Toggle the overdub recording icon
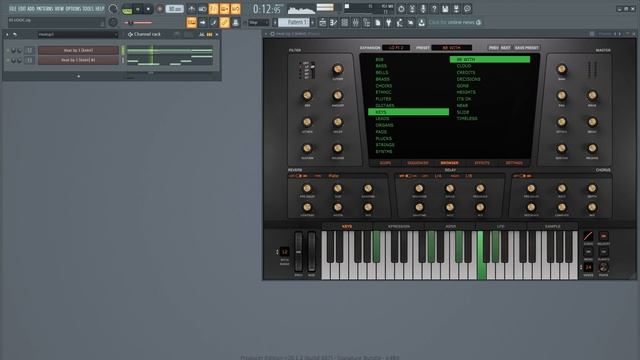Screen dimensions: 640x360 pos(224,9)
